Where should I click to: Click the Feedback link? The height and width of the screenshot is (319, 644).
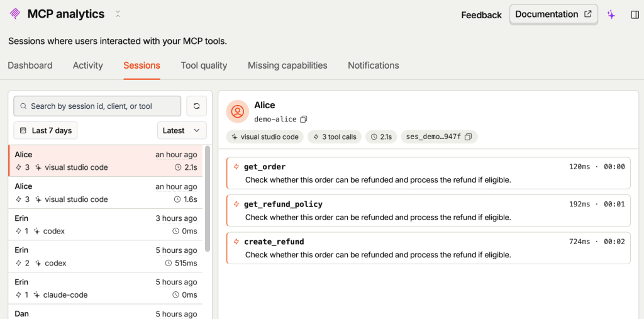coord(481,15)
